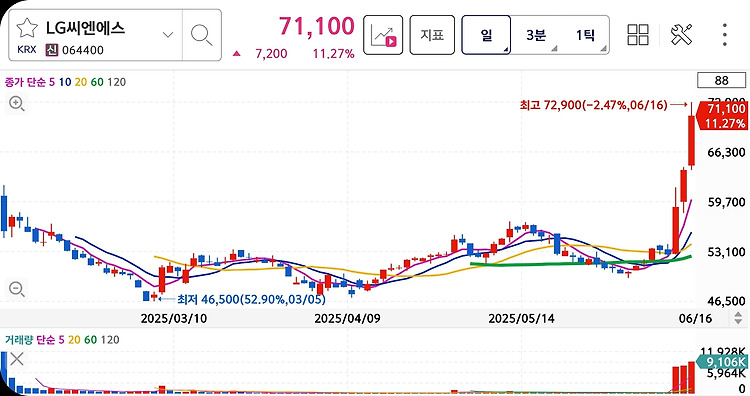Click the 최고 72,900 high price annotation
Image resolution: width=750 pixels, height=396 pixels.
594,105
